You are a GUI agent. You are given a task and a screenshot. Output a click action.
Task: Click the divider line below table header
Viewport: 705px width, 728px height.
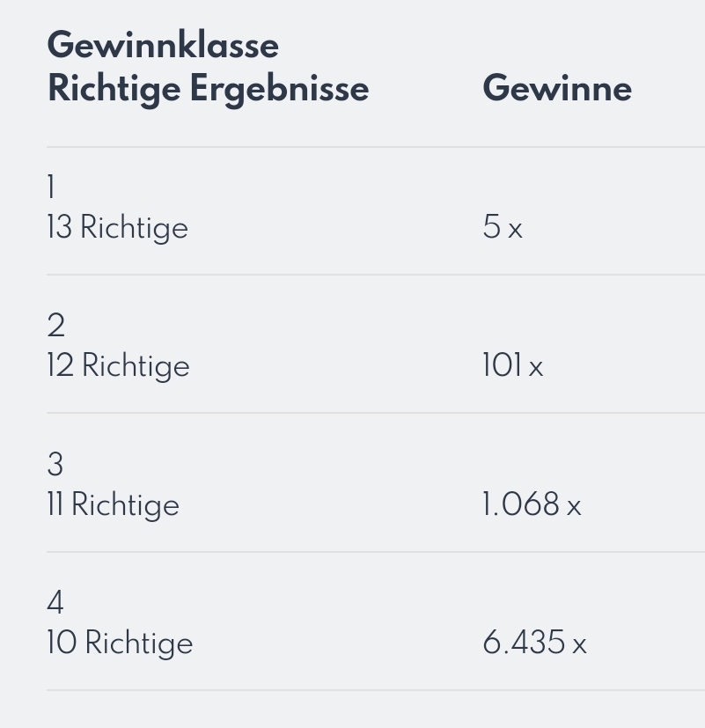point(376,147)
